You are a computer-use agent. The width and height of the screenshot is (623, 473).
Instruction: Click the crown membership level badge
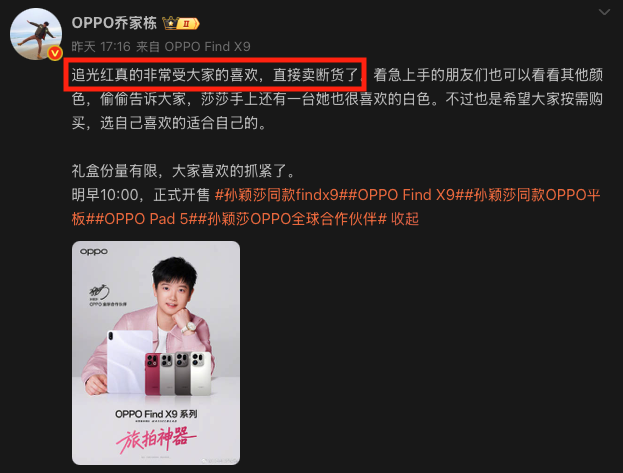pos(181,23)
